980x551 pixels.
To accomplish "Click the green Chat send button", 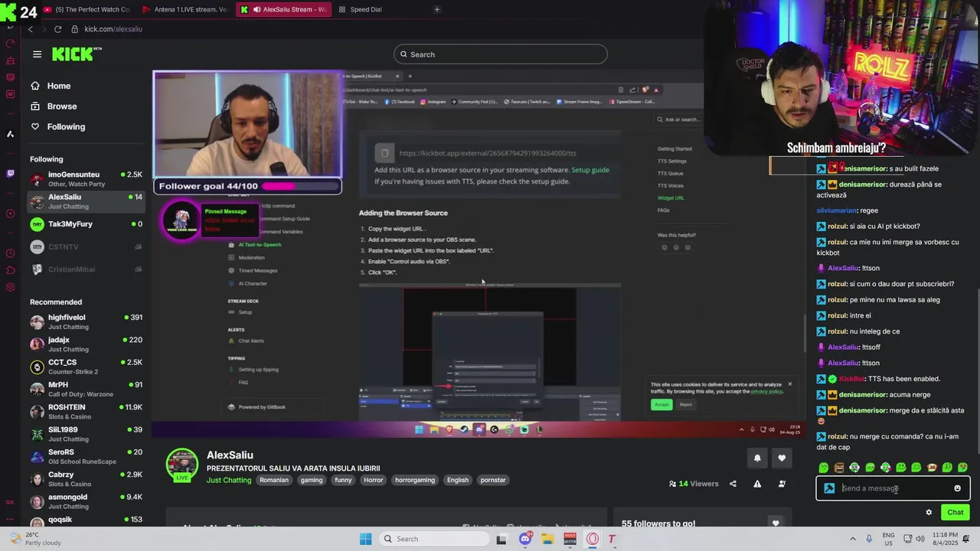I will coord(955,513).
